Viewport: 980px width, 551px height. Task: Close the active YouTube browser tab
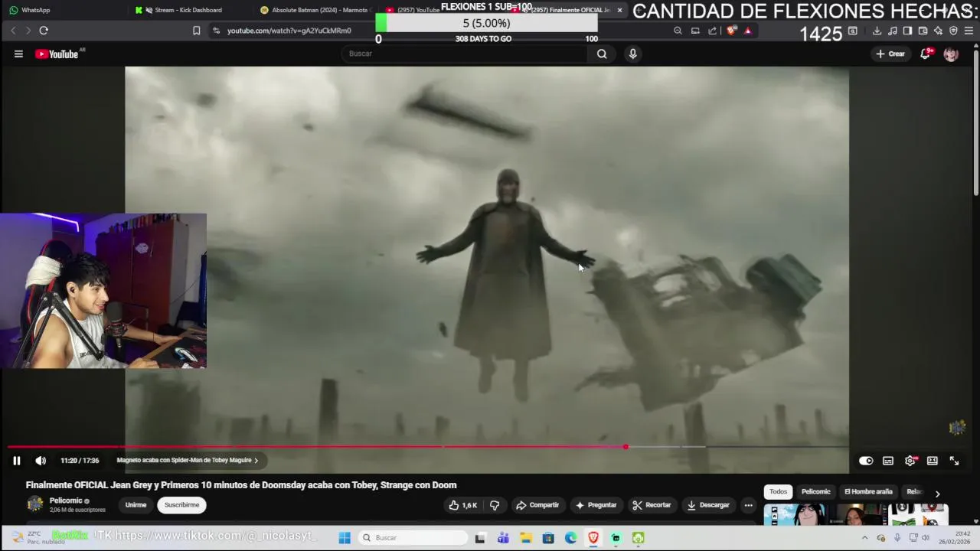pyautogui.click(x=619, y=10)
